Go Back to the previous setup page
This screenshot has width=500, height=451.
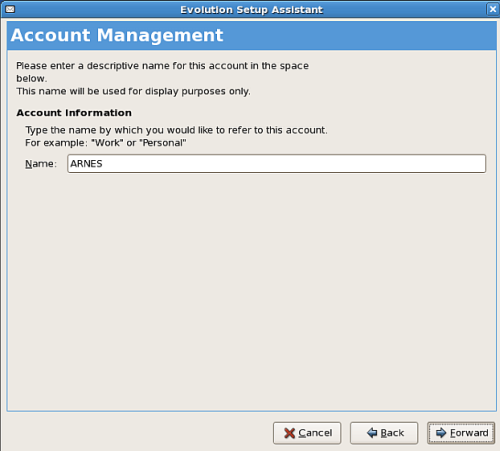coord(384,433)
